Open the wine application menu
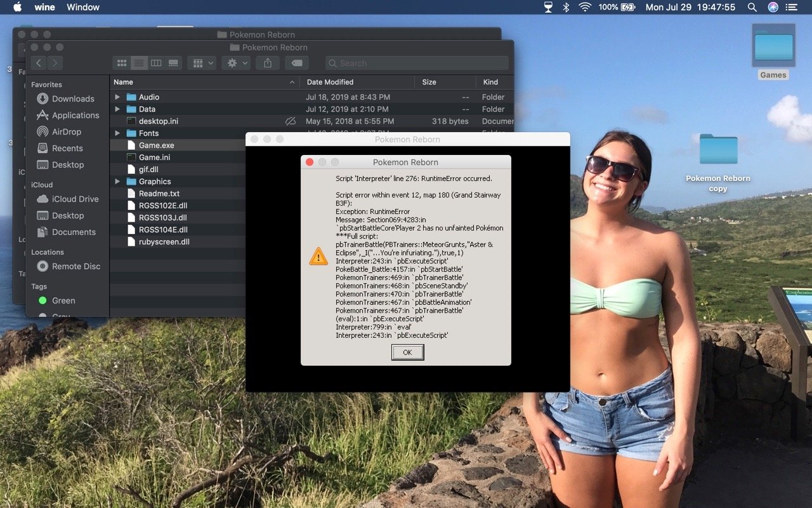This screenshot has height=508, width=812. 43,7
